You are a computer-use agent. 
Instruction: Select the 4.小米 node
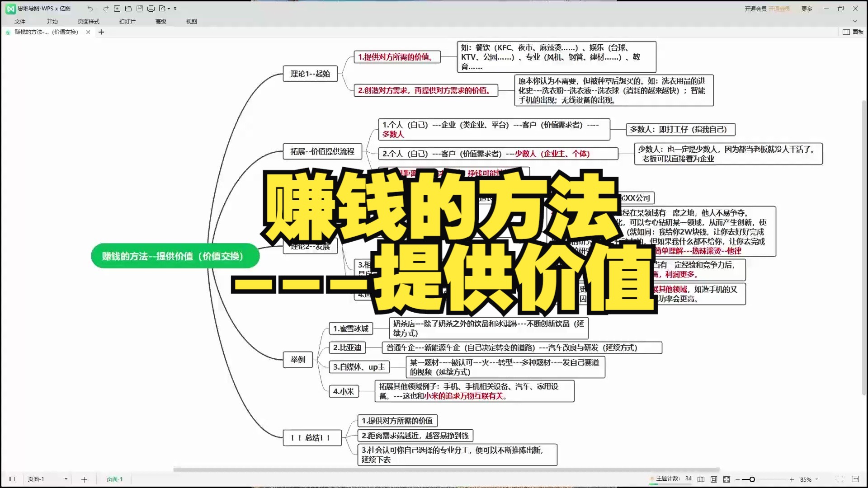(x=344, y=391)
